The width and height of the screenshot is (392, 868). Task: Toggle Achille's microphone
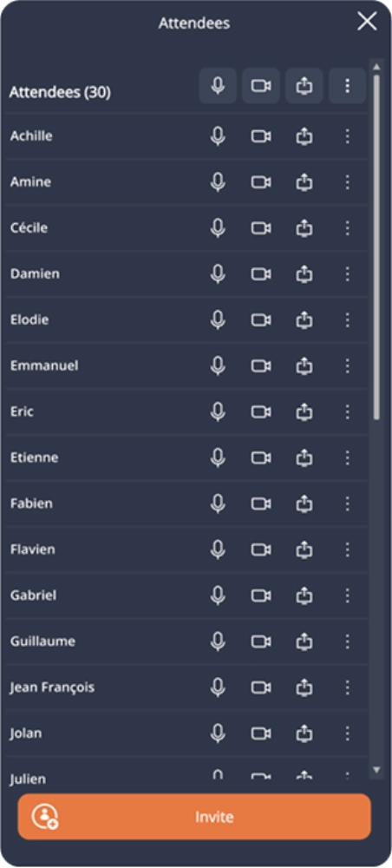pos(218,136)
